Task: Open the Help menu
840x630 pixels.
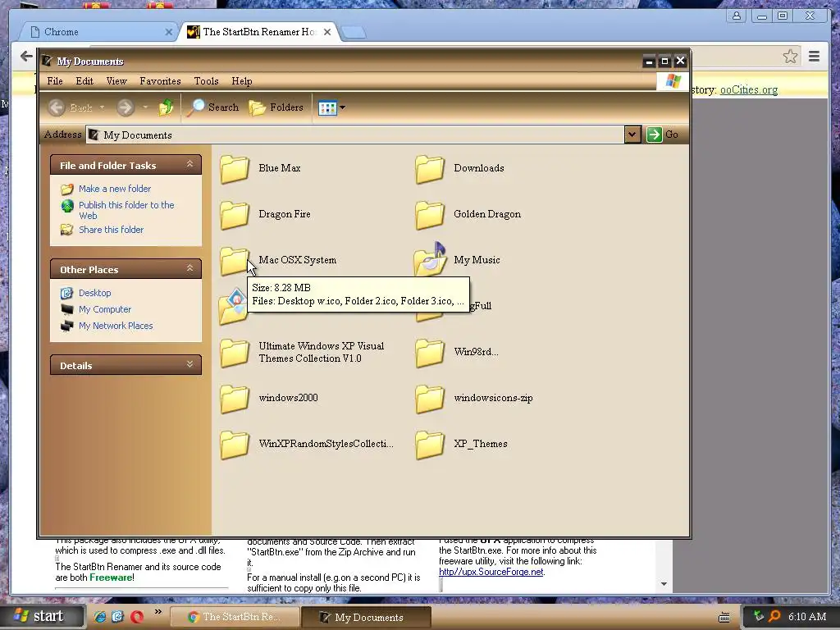Action: pos(242,81)
